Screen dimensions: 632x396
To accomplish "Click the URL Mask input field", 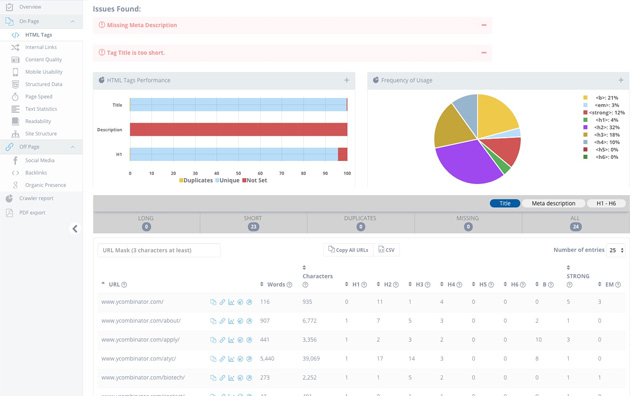I will [x=159, y=250].
